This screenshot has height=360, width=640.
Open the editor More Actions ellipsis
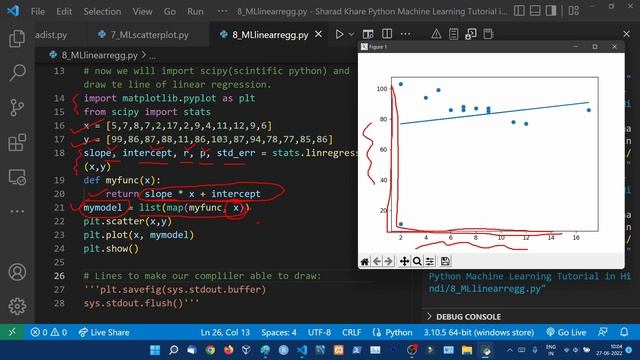coord(405,34)
